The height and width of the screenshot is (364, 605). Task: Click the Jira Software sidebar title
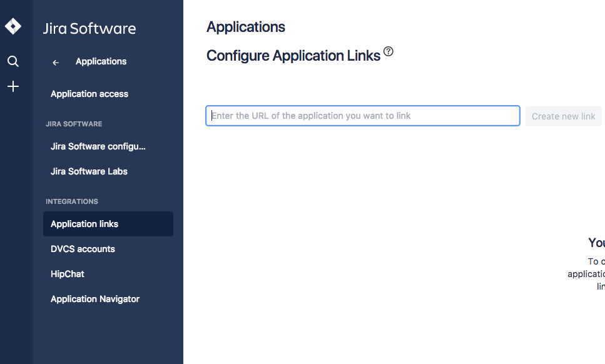[89, 28]
